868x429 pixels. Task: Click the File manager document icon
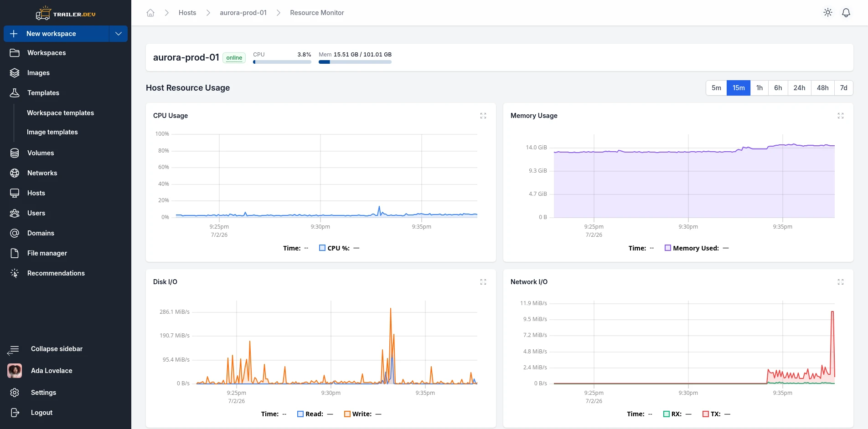click(15, 253)
